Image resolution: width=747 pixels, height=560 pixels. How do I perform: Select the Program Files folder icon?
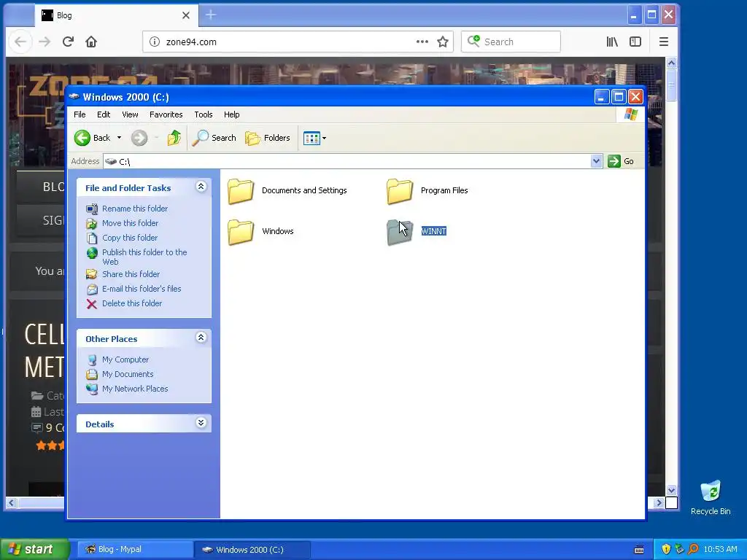400,191
